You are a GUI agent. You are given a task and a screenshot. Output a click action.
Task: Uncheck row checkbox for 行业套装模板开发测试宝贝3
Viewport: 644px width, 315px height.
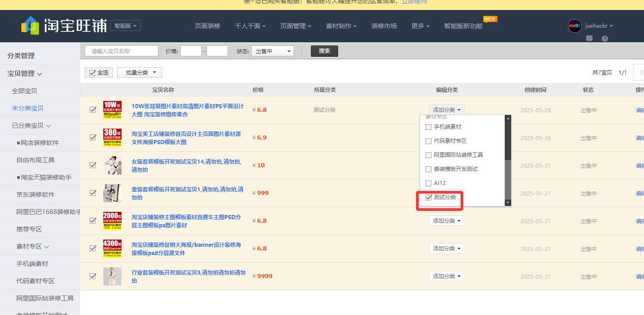(x=93, y=276)
